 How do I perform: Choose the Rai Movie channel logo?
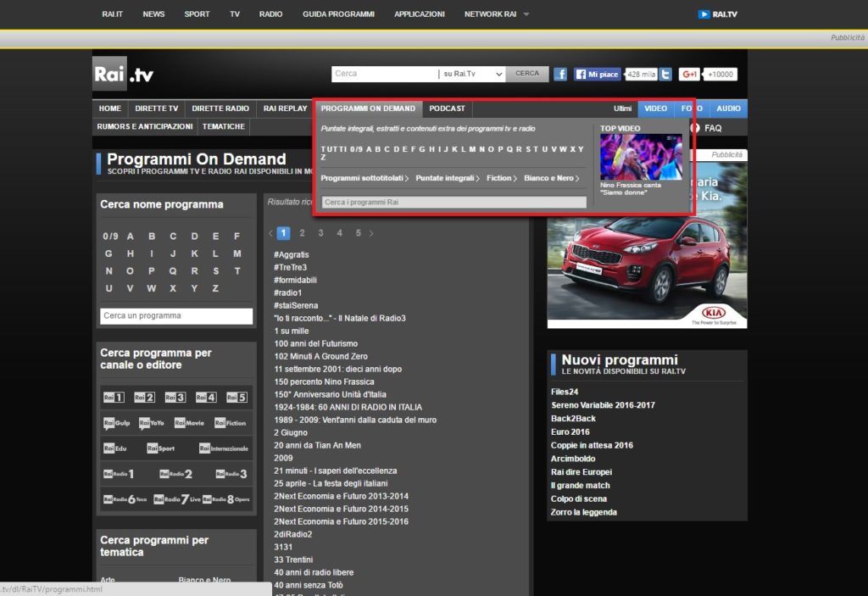click(x=189, y=422)
